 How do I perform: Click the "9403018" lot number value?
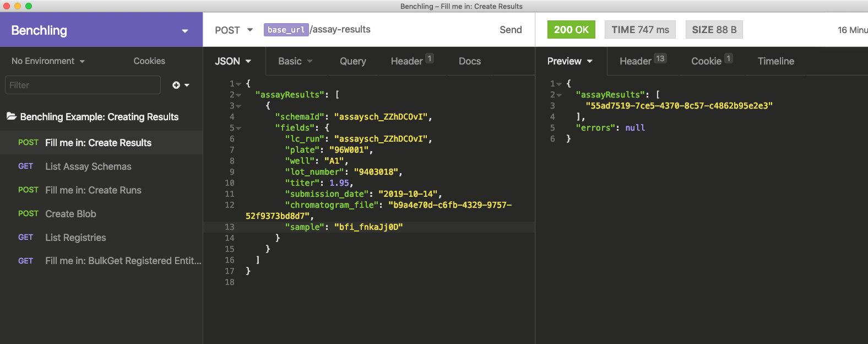tap(376, 172)
